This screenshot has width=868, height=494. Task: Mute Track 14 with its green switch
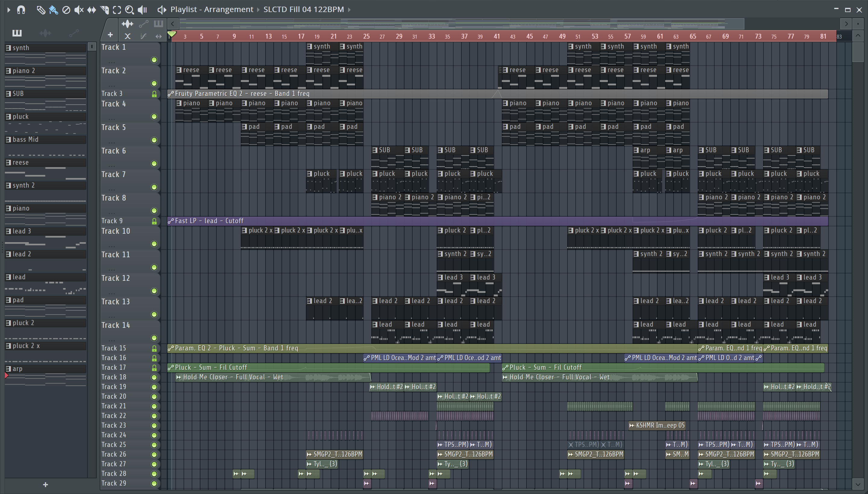pyautogui.click(x=154, y=338)
